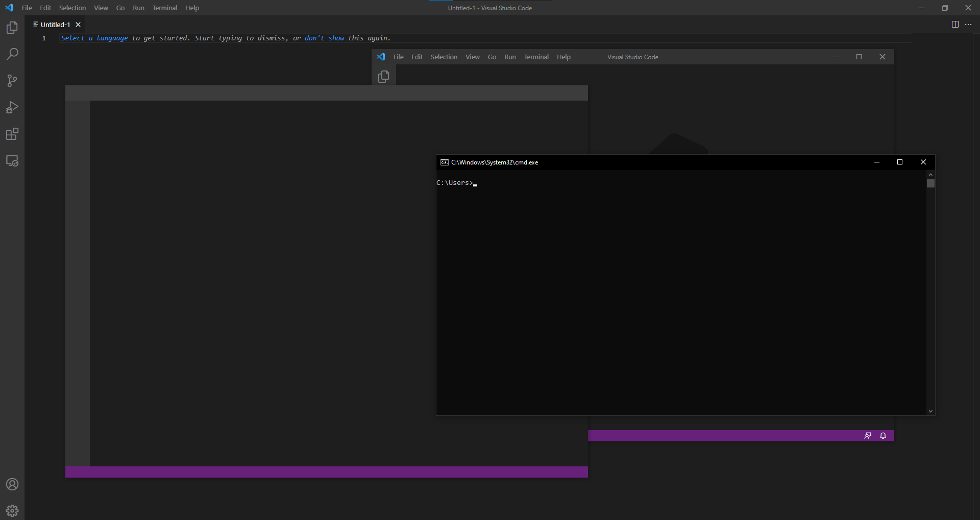Open the Selection menu in the second VS Code window
The height and width of the screenshot is (520, 980).
[444, 57]
